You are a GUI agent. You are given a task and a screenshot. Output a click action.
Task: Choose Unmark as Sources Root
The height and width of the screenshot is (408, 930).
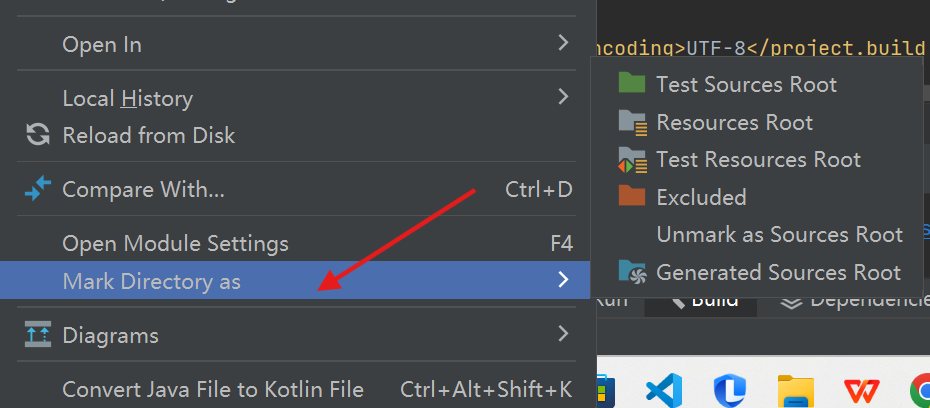(x=758, y=234)
